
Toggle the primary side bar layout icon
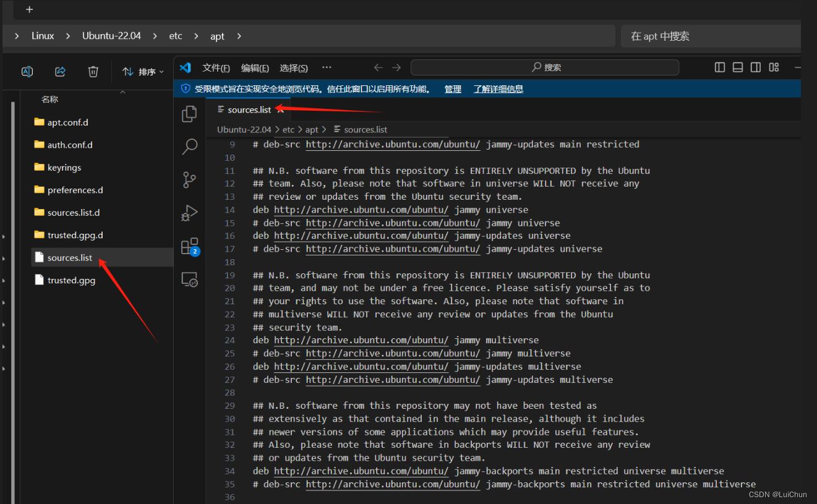pyautogui.click(x=720, y=67)
